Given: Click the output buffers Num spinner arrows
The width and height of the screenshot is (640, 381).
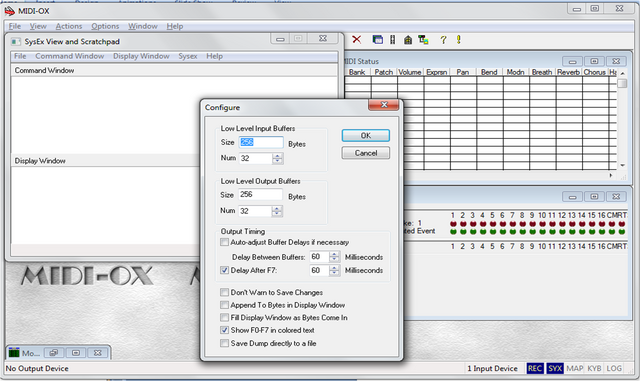Looking at the screenshot, I should click(277, 211).
